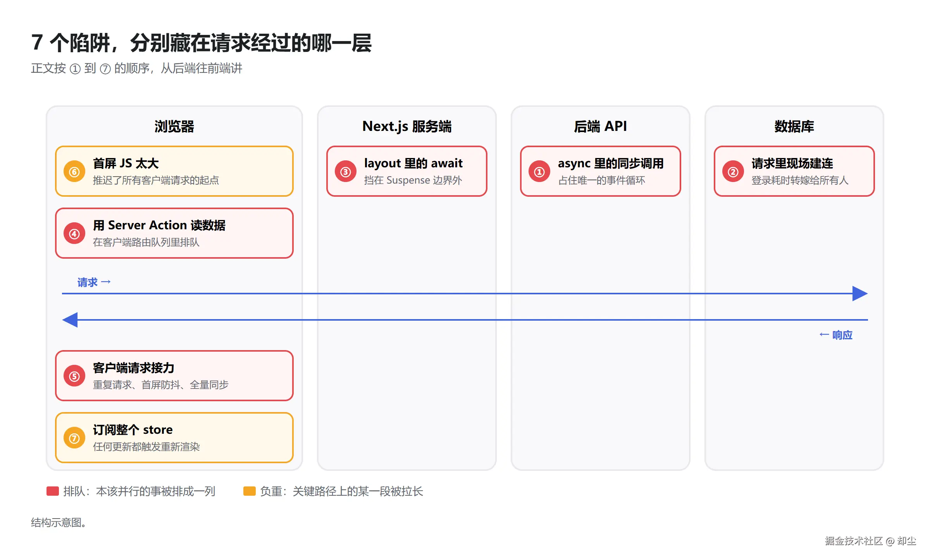Click the circled ③ badge on layout await card
The width and height of the screenshot is (930, 560).
(346, 172)
